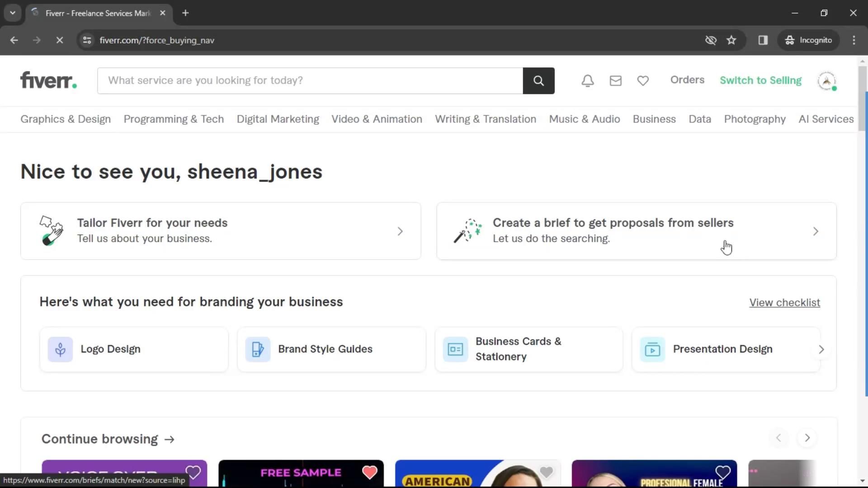The height and width of the screenshot is (488, 868).
Task: Show next Continue browsing items
Action: point(807,438)
